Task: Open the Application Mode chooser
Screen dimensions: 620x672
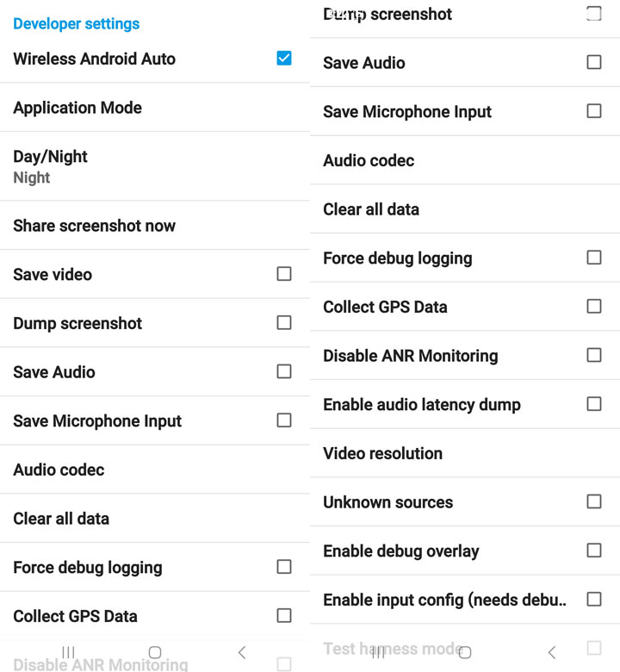Action: (x=77, y=108)
